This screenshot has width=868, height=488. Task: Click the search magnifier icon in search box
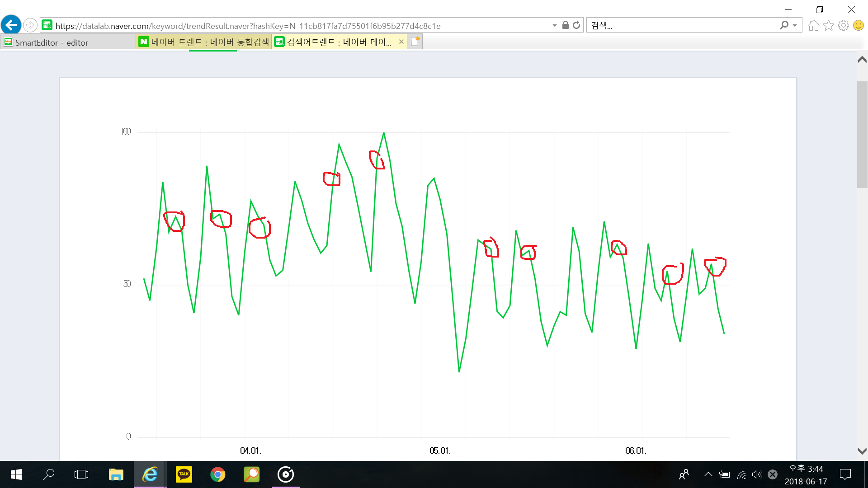784,25
